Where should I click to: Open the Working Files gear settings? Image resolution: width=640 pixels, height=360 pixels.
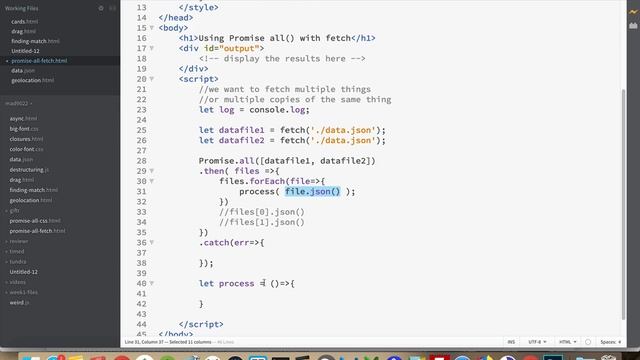tap(101, 8)
